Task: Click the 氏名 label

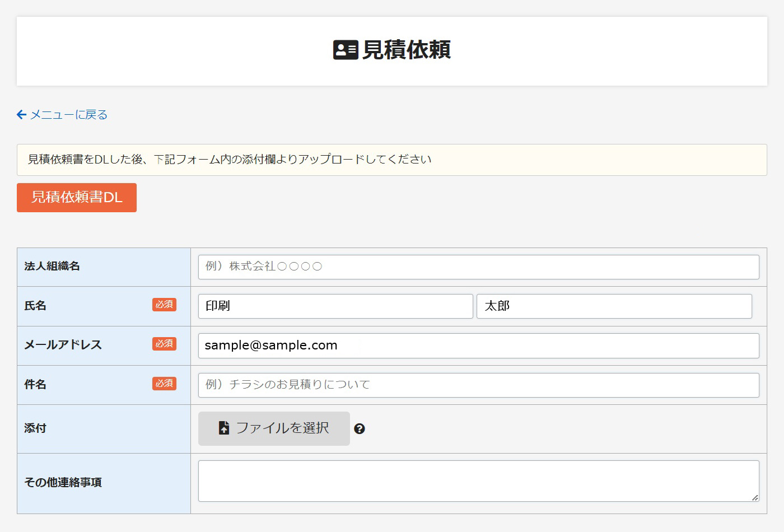Action: 35,306
